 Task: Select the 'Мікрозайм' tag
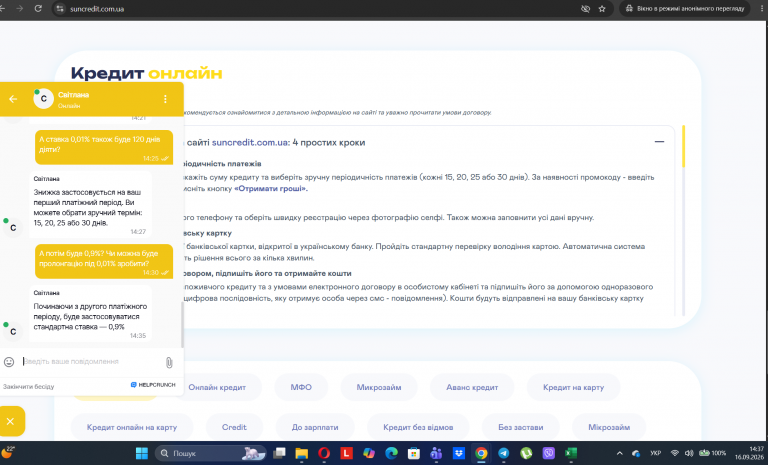[x=609, y=427]
